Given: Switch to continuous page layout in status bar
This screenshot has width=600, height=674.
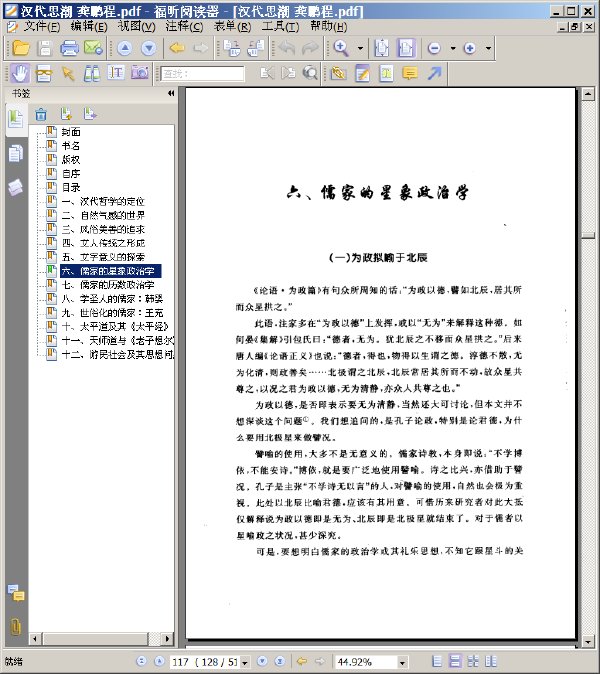Looking at the screenshot, I should [x=455, y=661].
